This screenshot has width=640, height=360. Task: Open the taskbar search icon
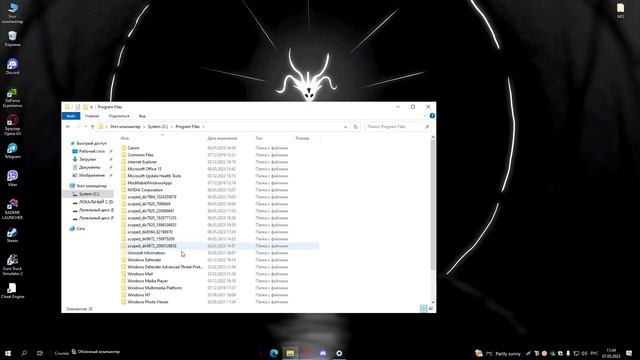[24, 353]
